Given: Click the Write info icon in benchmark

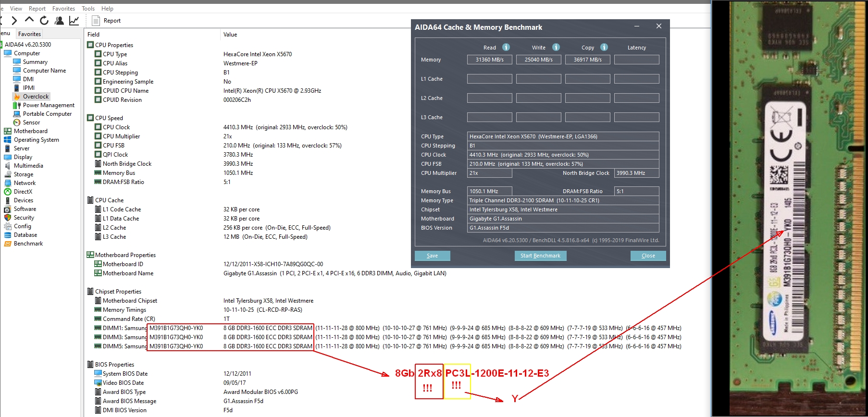Looking at the screenshot, I should coord(556,47).
